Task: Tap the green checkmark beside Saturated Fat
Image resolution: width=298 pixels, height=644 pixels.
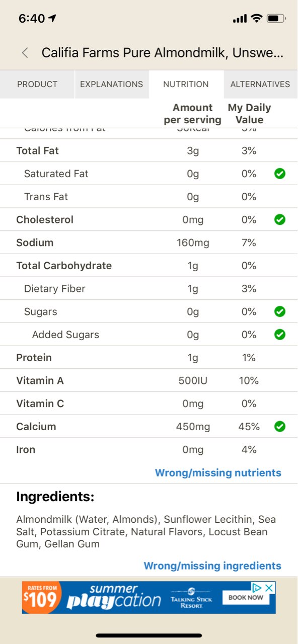Action: tap(280, 174)
